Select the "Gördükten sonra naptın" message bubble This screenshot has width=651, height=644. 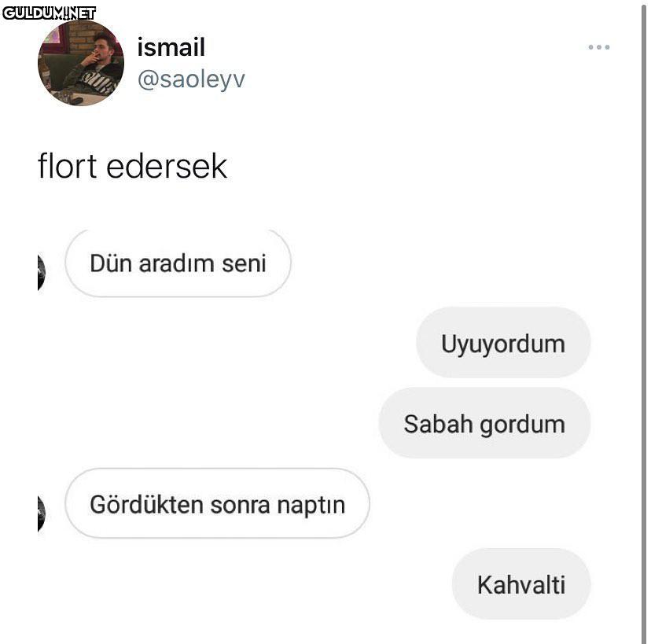[x=217, y=503]
